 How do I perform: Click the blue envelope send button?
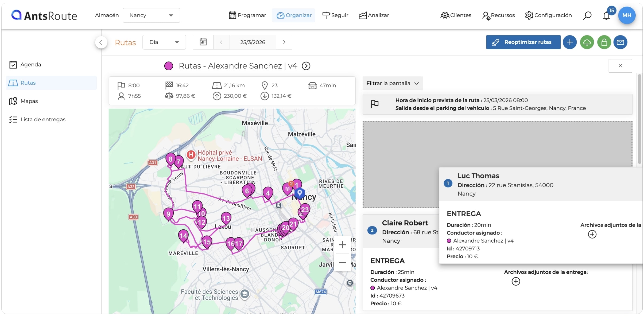[620, 42]
